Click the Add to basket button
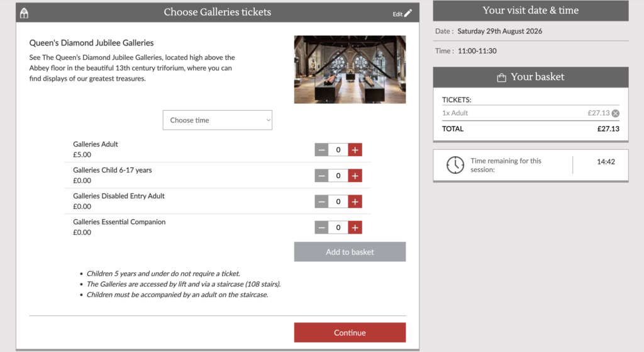Screen dimensions: 644x352 point(350,252)
